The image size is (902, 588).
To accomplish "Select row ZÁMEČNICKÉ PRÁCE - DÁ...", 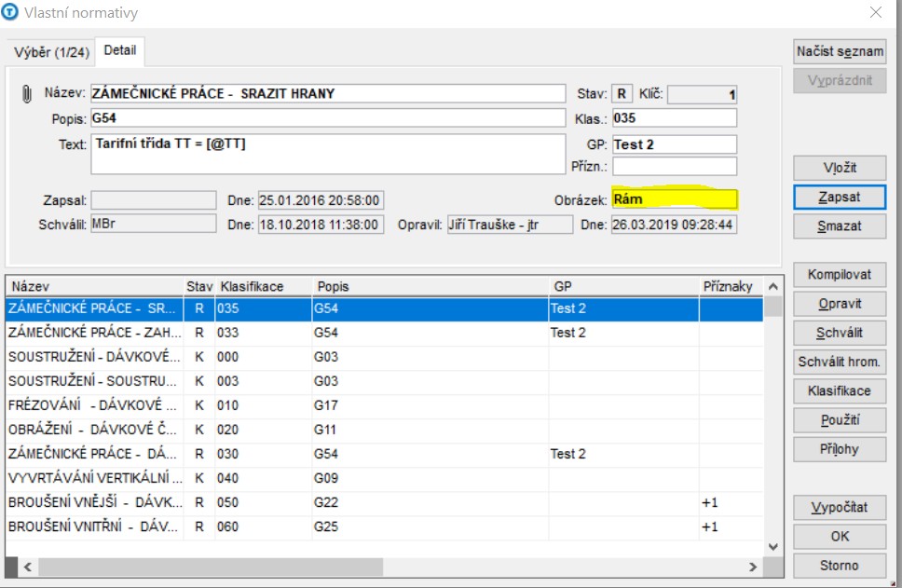I will [x=384, y=454].
